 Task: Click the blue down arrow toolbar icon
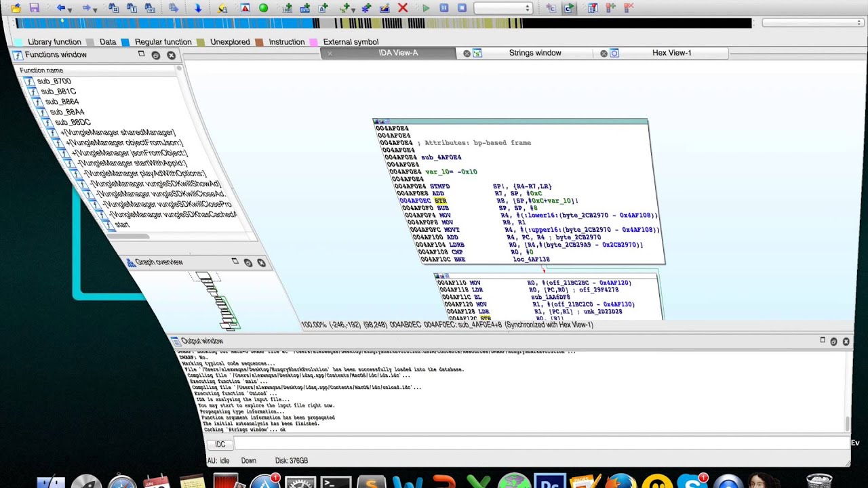click(198, 8)
